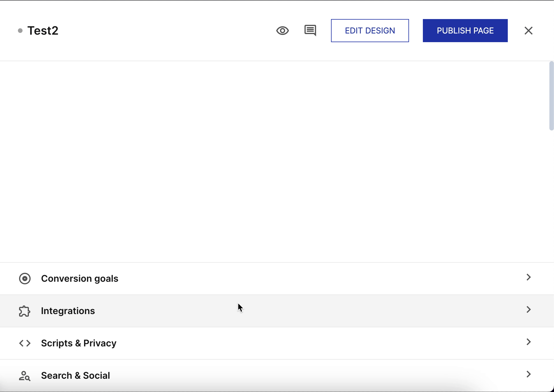Click the Conversion goals target icon
The image size is (554, 392).
point(25,279)
